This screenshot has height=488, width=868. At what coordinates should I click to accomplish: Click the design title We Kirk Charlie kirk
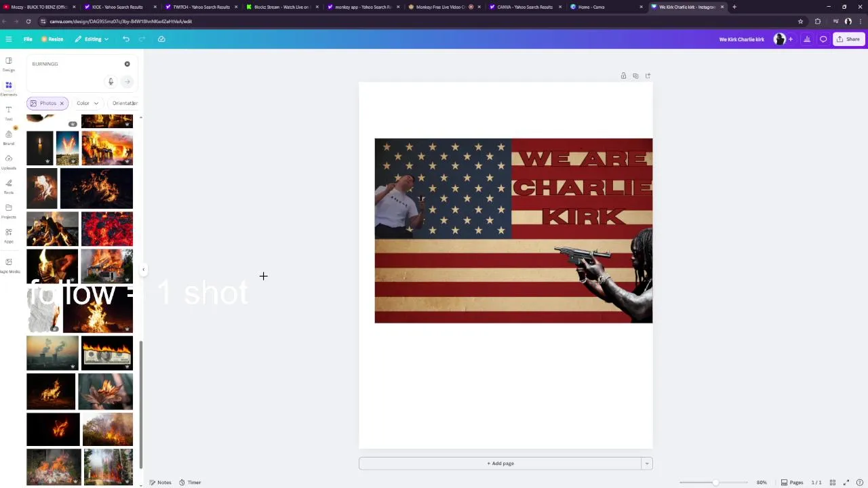pos(741,39)
